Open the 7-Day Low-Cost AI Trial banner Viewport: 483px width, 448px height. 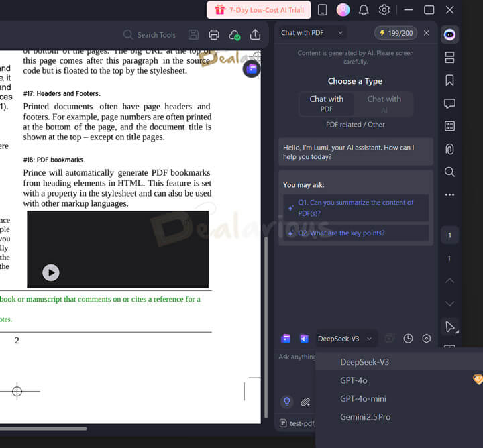point(259,10)
